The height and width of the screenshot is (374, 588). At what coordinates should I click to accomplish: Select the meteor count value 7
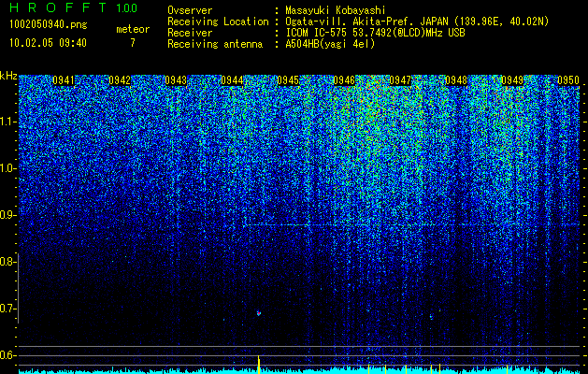pyautogui.click(x=133, y=43)
